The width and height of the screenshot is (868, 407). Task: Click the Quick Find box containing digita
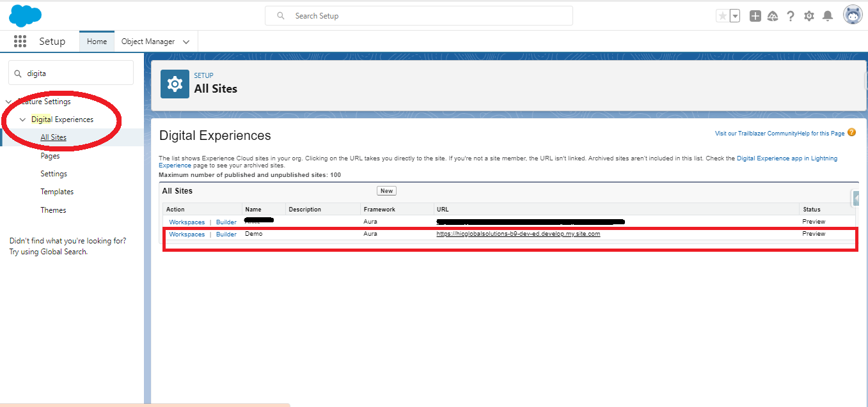tap(71, 73)
